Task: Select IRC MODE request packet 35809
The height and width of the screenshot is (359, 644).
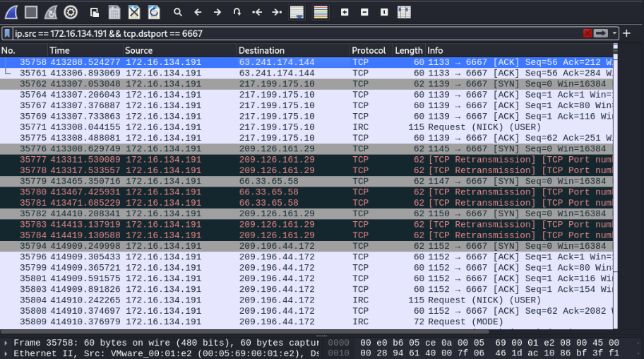Action: (x=306, y=322)
